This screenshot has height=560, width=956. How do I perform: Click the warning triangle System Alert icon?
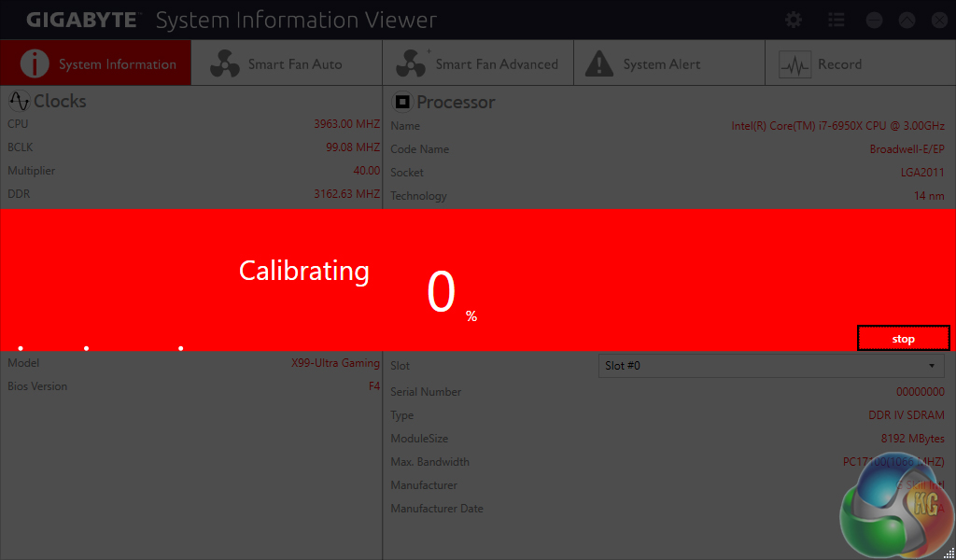[599, 64]
